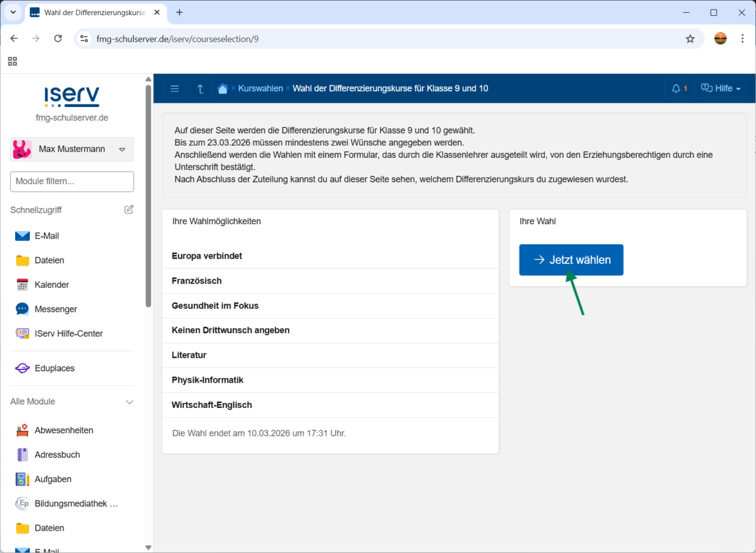
Task: Click the home icon in the breadcrumb
Action: click(x=223, y=89)
